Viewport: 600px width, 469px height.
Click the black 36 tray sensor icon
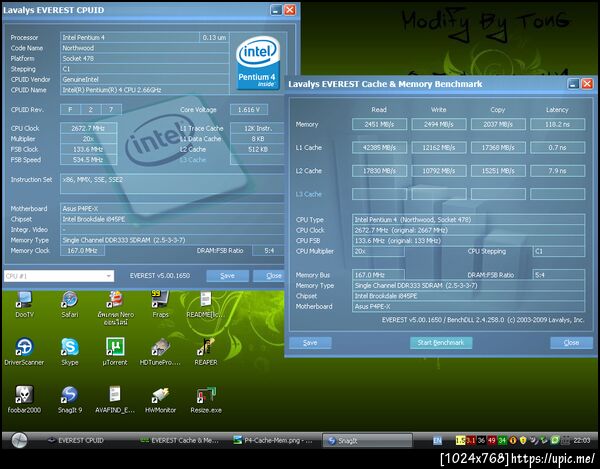(x=481, y=441)
